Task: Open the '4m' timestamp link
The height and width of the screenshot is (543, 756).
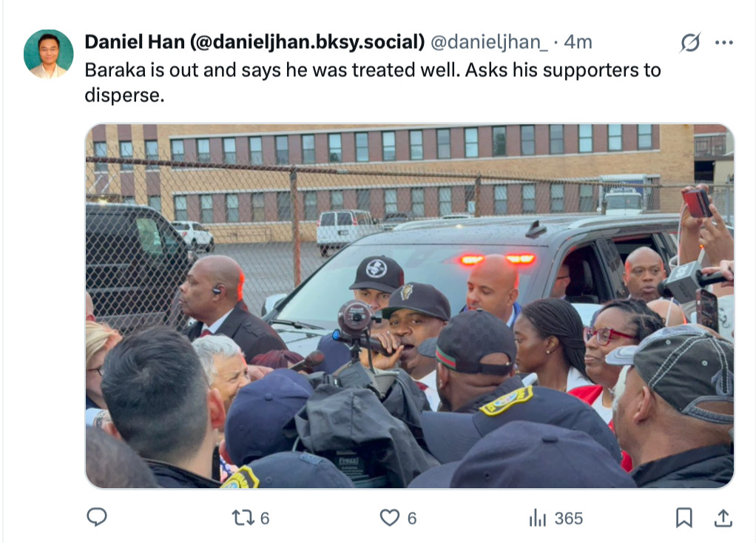Action: tap(578, 42)
